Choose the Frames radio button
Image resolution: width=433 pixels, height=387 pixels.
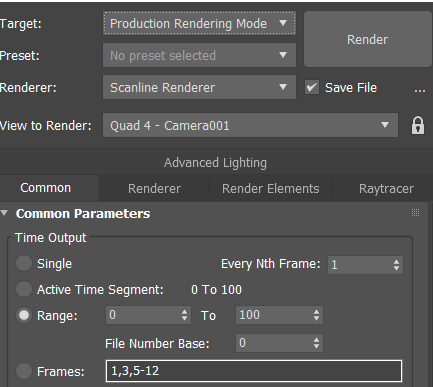coord(24,371)
